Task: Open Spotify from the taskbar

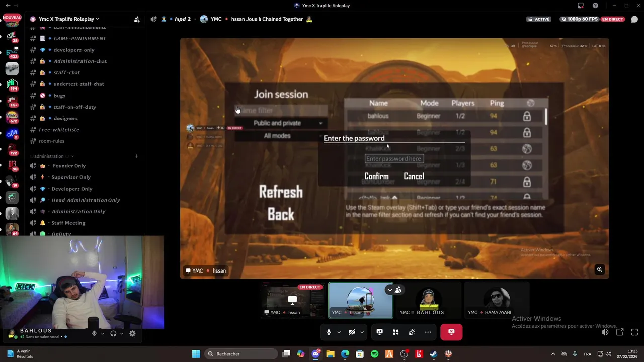Action: [374, 354]
